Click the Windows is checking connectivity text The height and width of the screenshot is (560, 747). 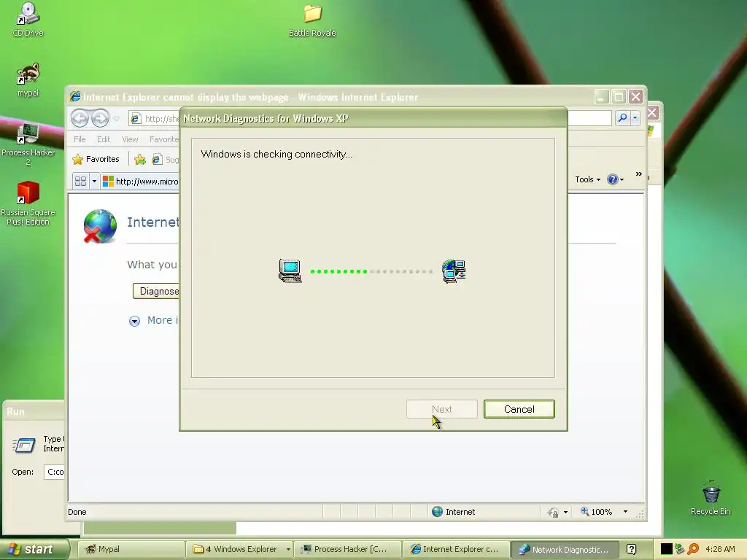[x=276, y=155]
